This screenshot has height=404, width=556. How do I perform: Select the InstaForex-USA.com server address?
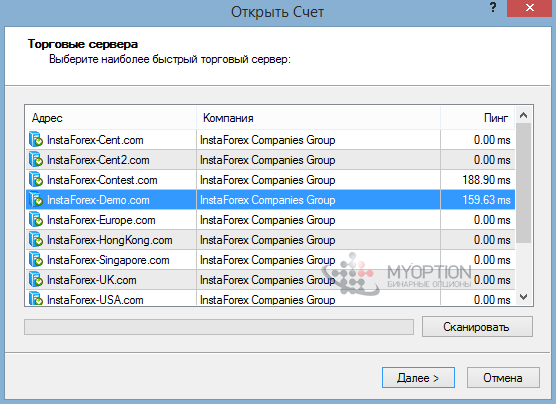click(95, 300)
